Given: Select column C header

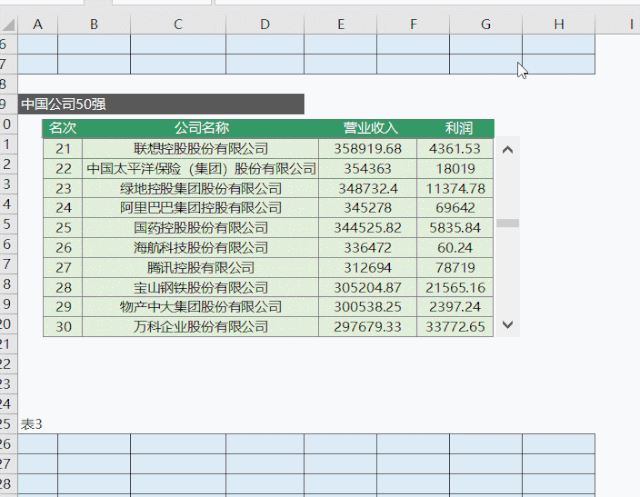Looking at the screenshot, I should [178, 24].
